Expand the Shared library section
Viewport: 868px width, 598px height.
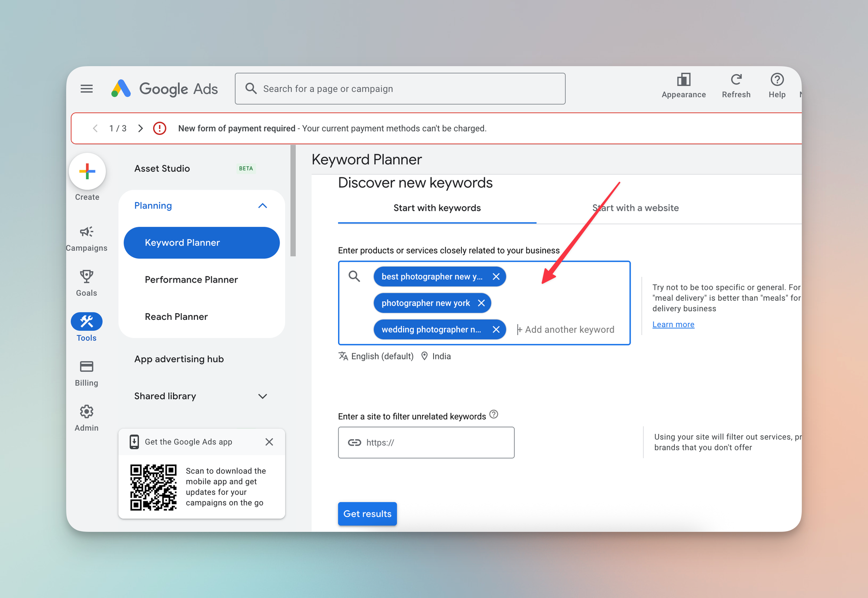[262, 396]
